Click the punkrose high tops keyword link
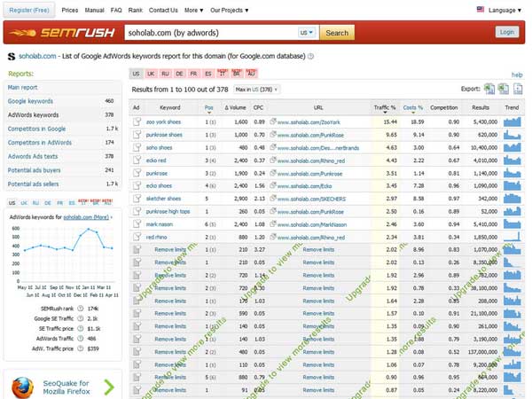Screen dimensions: 532x399 pyautogui.click(x=168, y=211)
